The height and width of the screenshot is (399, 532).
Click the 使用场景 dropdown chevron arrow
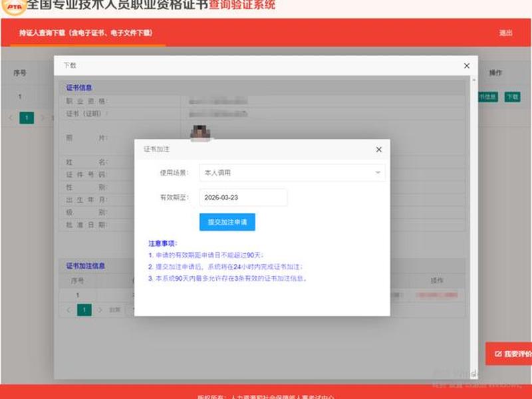click(x=378, y=173)
